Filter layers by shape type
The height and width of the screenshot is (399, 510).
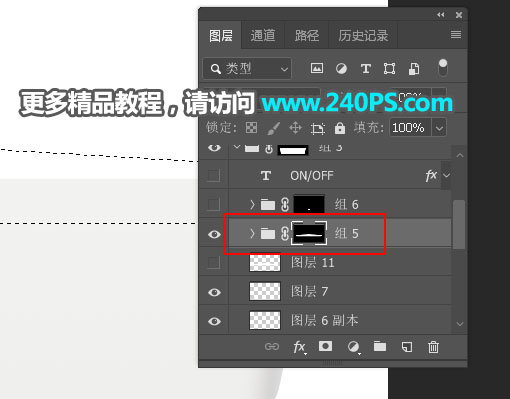point(389,69)
